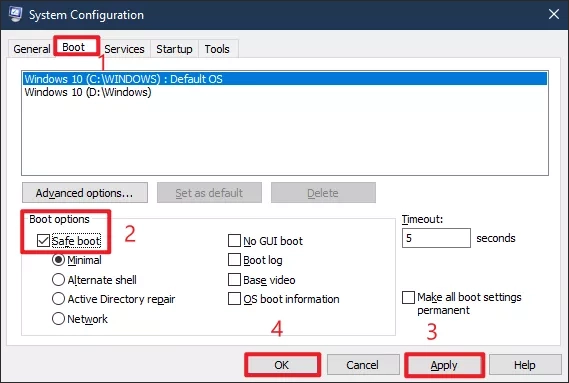Select the Windows 10 (D:\Windows) entry
The height and width of the screenshot is (383, 569).
(x=285, y=92)
